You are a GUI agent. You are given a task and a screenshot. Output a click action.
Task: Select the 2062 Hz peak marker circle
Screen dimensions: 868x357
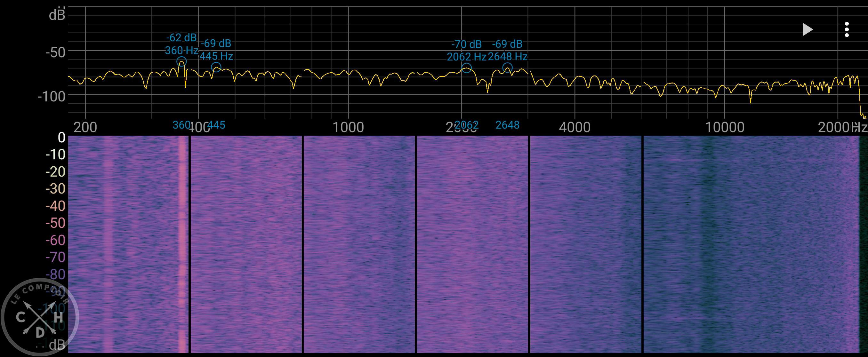point(466,68)
